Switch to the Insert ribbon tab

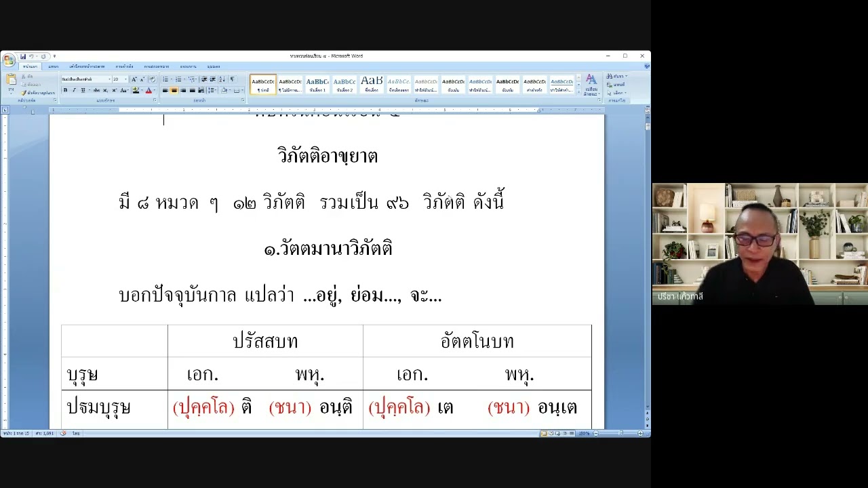coord(54,66)
